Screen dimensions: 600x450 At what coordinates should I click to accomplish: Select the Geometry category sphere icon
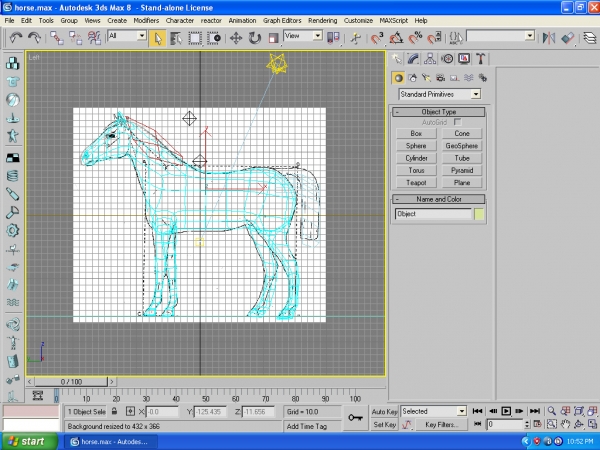(398, 78)
